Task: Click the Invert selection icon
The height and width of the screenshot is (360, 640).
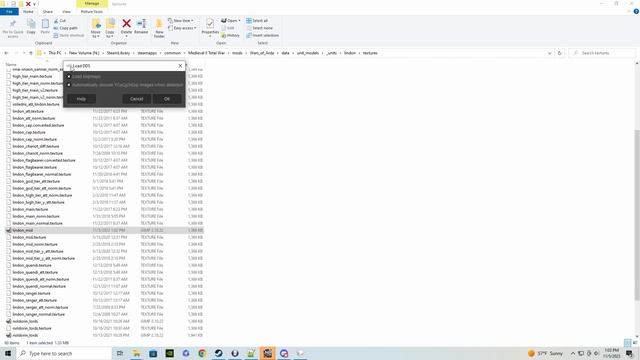Action: pos(249,36)
